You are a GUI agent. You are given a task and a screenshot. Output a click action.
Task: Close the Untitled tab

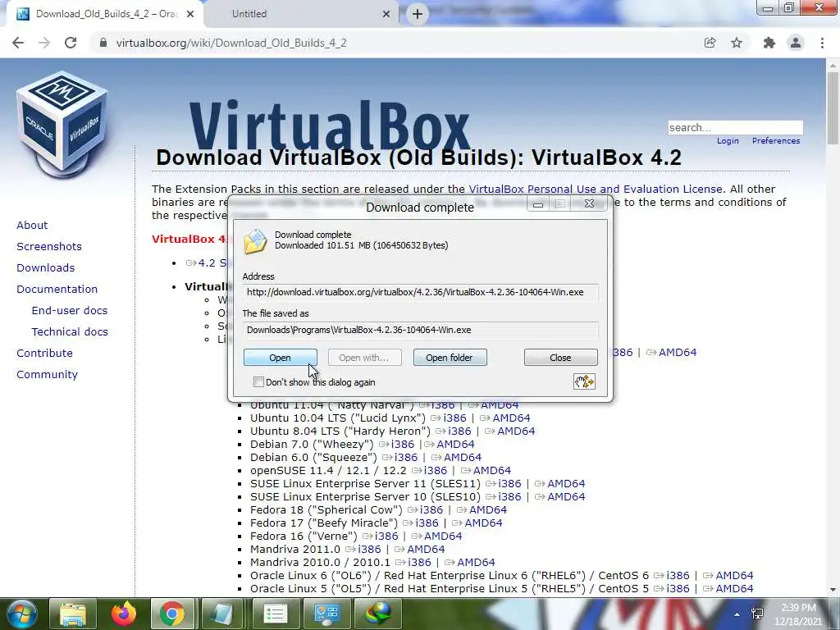[386, 14]
